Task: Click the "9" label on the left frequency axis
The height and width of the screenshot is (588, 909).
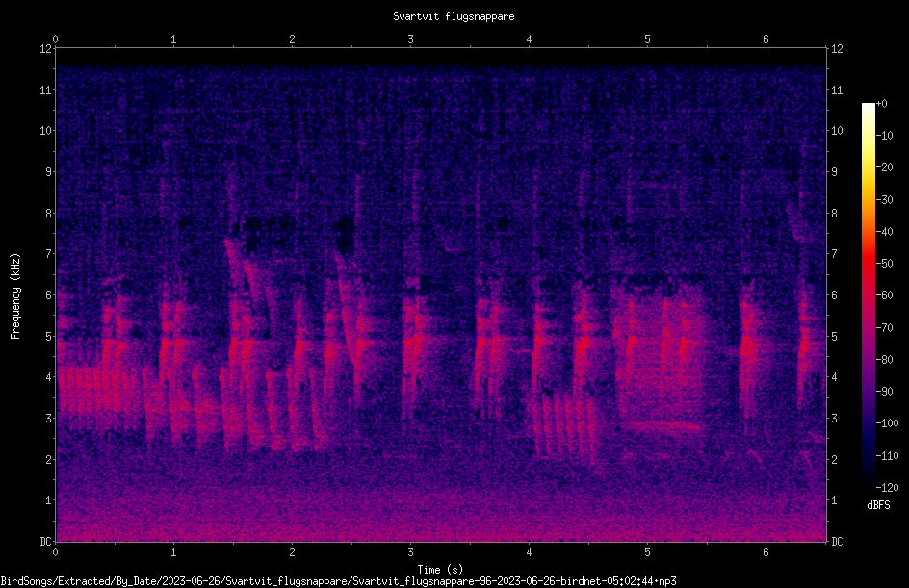Action: pos(49,172)
